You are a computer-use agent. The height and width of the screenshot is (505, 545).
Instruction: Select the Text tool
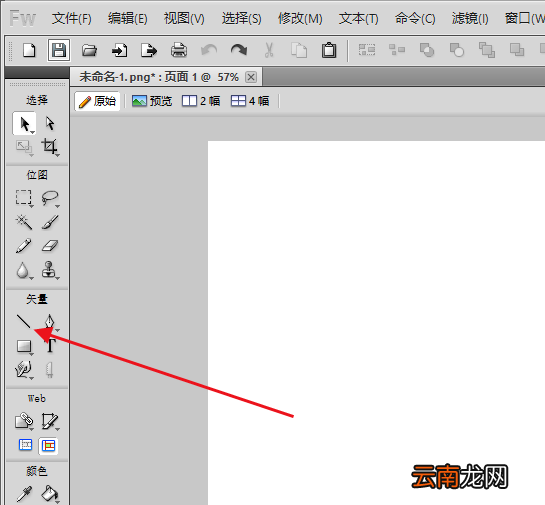pyautogui.click(x=50, y=345)
